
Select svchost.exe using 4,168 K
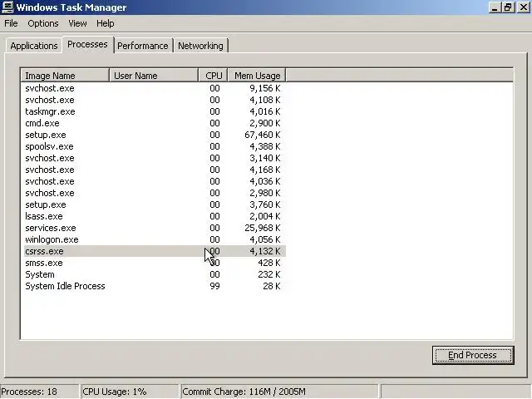click(155, 170)
